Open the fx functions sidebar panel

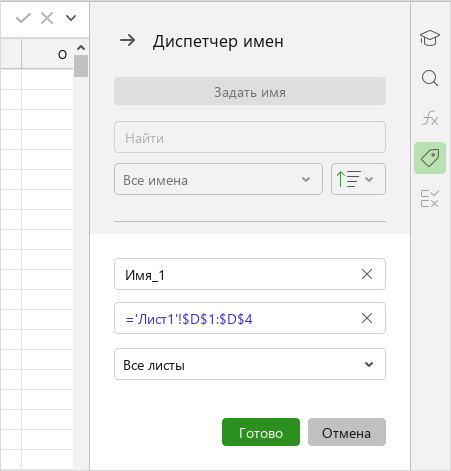tap(430, 118)
